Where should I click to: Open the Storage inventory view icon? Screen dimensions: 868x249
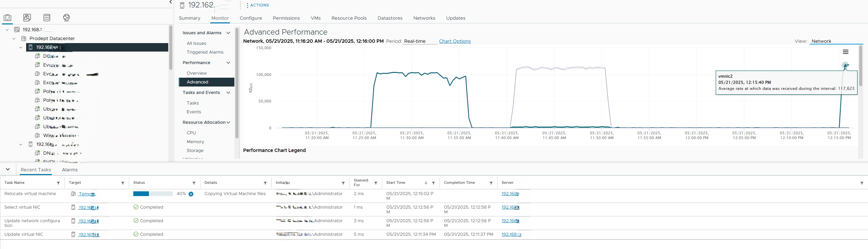[x=47, y=18]
